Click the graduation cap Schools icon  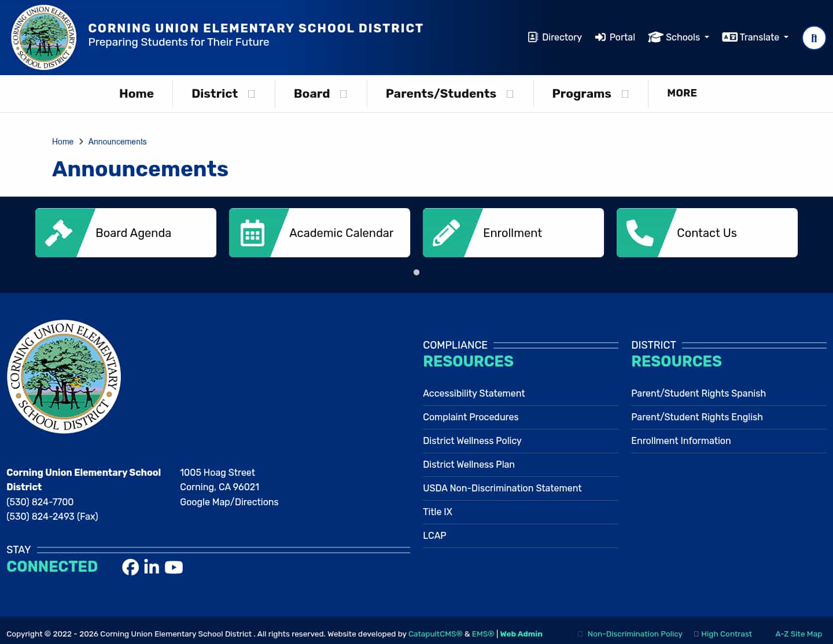pyautogui.click(x=655, y=37)
